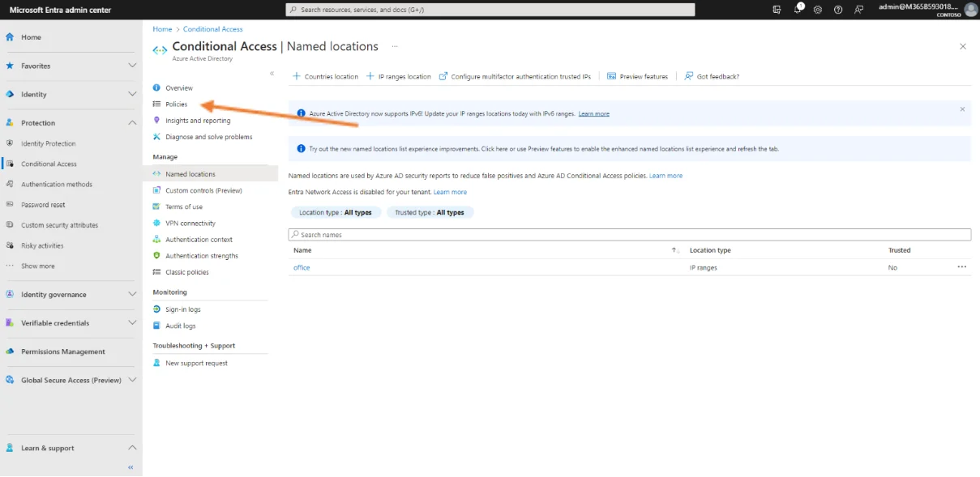Click the help question mark icon
980x477 pixels.
click(837, 10)
